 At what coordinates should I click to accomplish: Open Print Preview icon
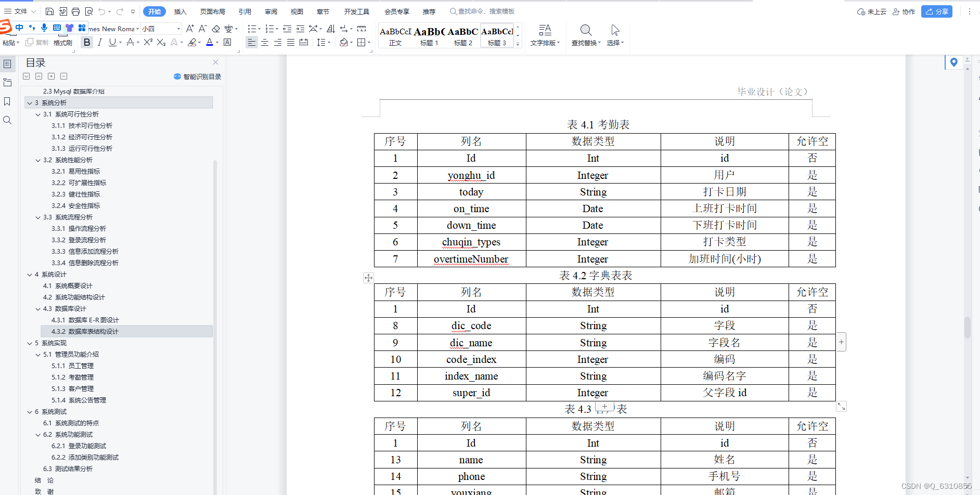(89, 11)
